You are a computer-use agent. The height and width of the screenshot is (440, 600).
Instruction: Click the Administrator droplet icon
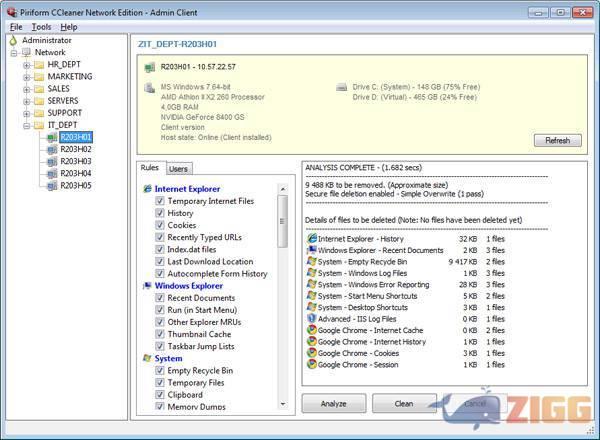(x=13, y=40)
